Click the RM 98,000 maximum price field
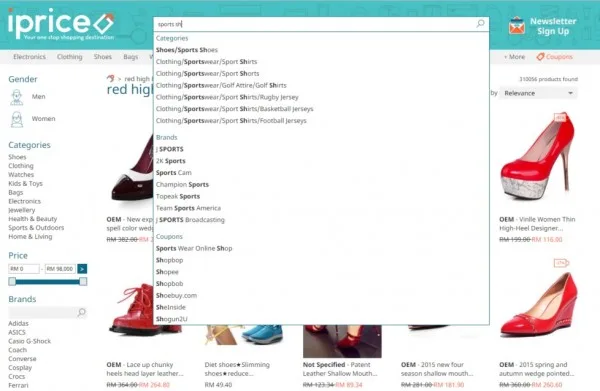The image size is (600, 391). pos(60,269)
